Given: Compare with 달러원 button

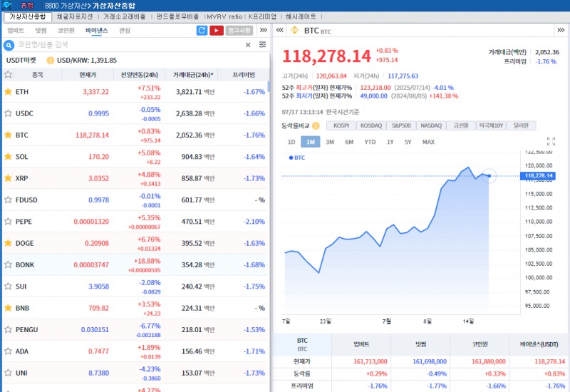Looking at the screenshot, I should point(521,125).
